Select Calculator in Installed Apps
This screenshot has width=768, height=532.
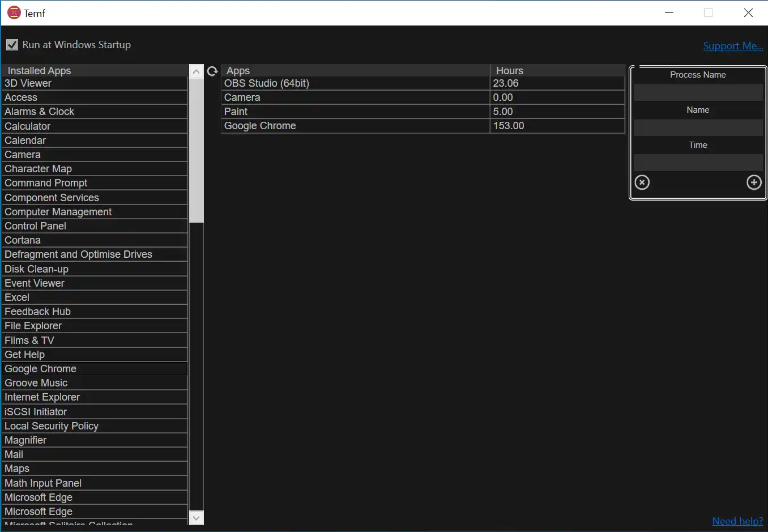coord(95,126)
